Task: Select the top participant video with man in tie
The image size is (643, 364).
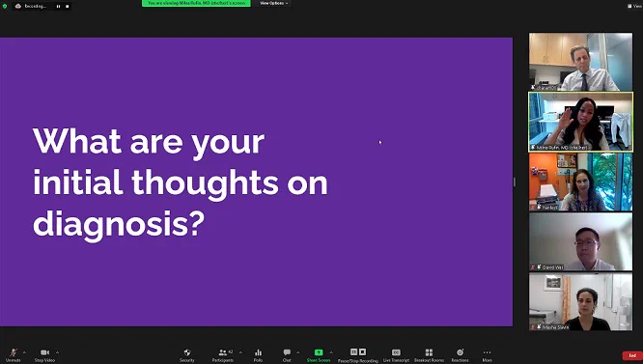Action: point(580,62)
